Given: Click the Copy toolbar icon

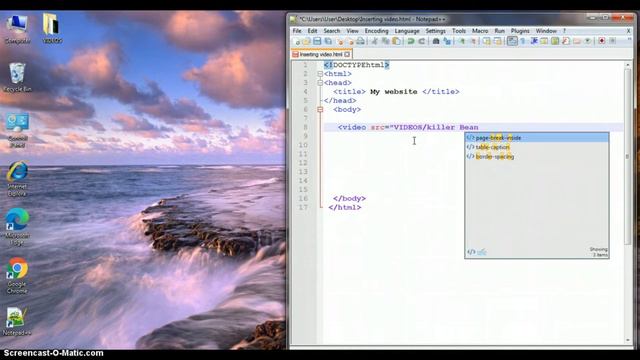Looking at the screenshot, I should coord(385,41).
